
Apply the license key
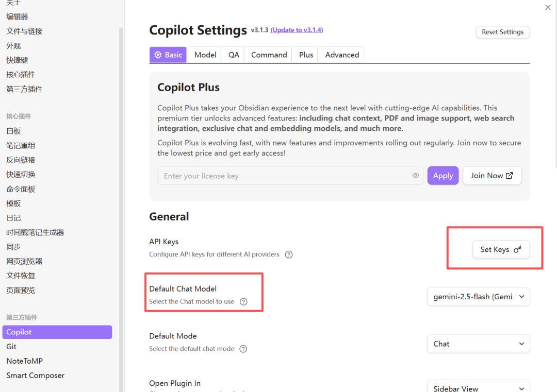tap(443, 176)
